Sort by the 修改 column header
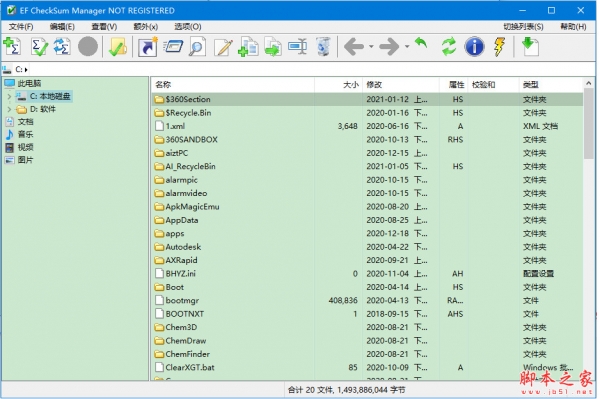 tap(401, 85)
